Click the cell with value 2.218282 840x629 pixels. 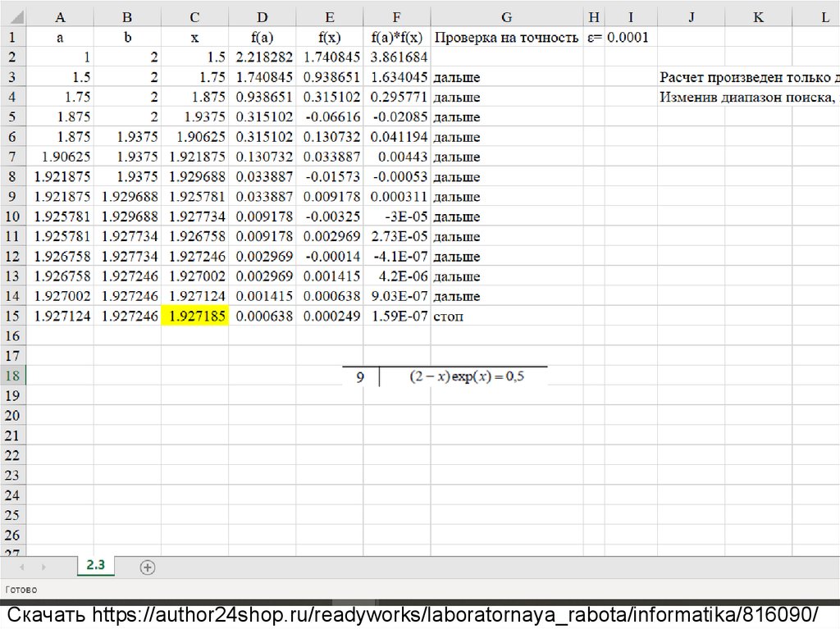[x=262, y=57]
